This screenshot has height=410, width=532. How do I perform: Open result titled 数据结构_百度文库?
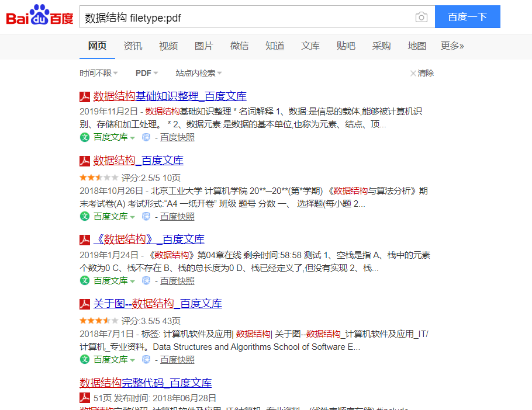[x=138, y=161]
